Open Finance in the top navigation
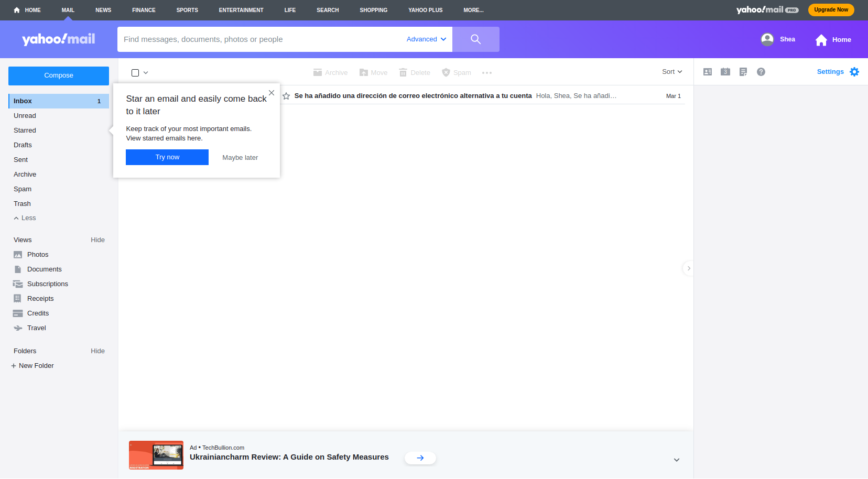Viewport: 868px width, 479px height. tap(144, 10)
